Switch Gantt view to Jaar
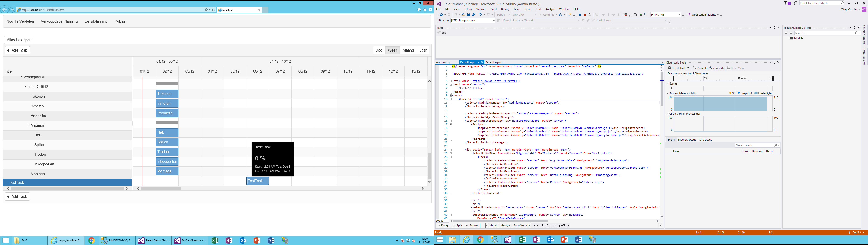Screen dimensions: 868x245 423,50
